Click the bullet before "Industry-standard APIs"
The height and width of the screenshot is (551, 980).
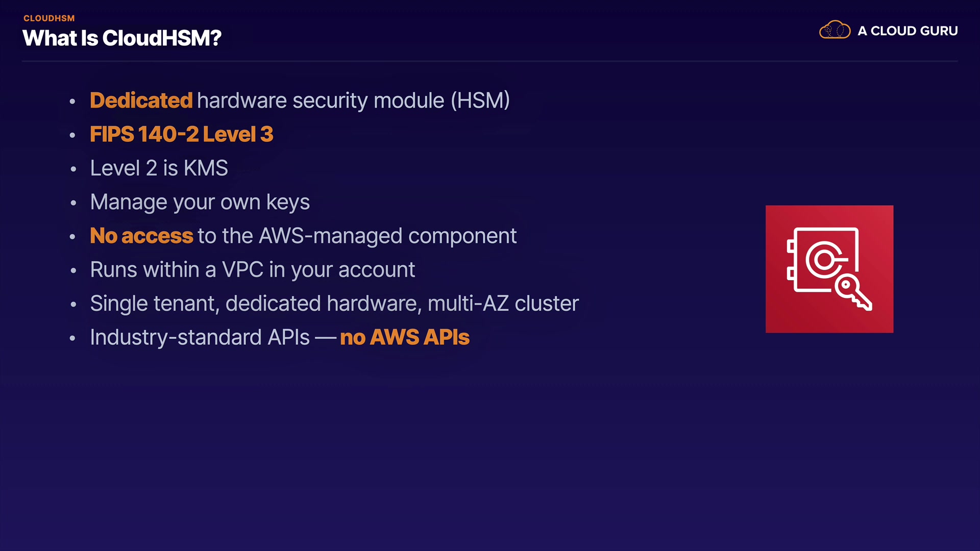pos(72,338)
